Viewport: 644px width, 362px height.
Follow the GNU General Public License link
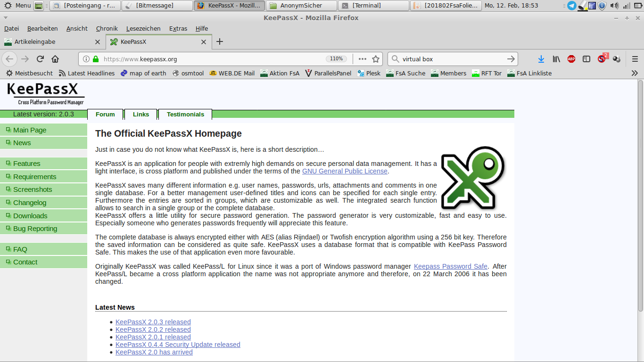coord(345,171)
